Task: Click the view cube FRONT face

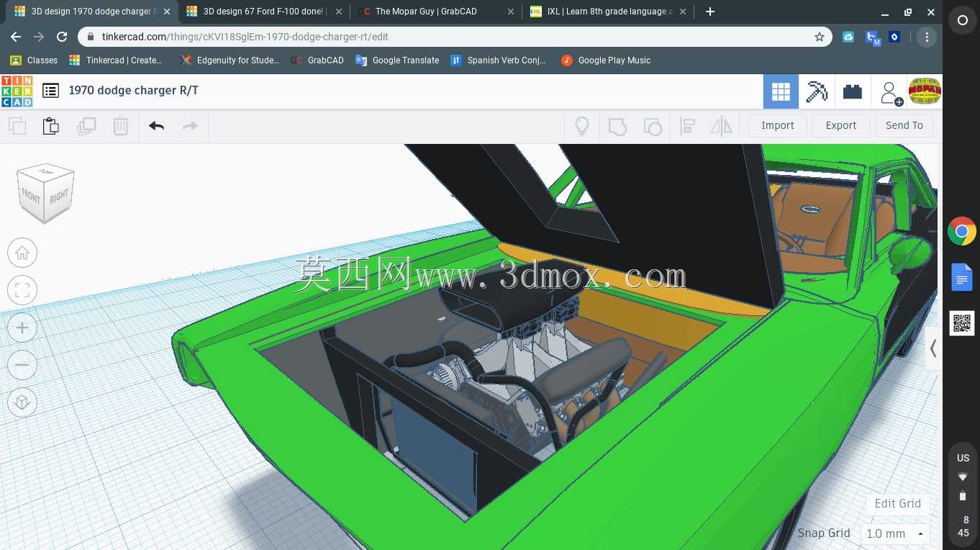Action: point(31,197)
